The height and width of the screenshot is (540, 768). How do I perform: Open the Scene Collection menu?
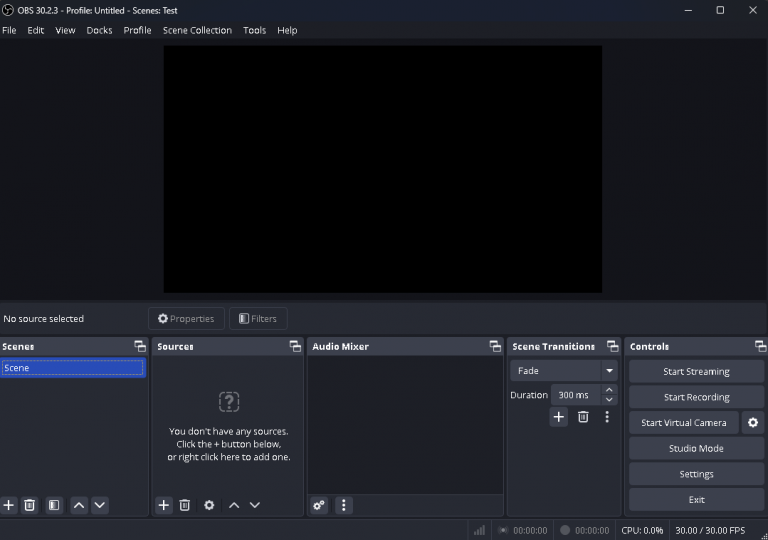197,30
